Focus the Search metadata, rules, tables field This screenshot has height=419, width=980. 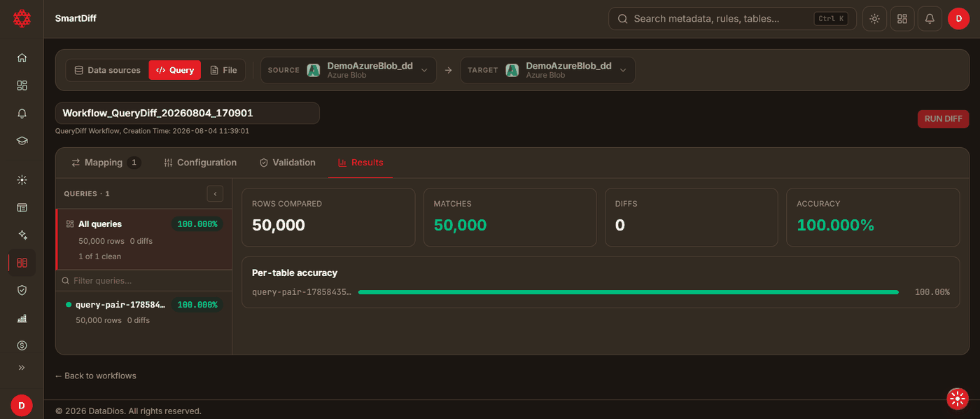732,19
